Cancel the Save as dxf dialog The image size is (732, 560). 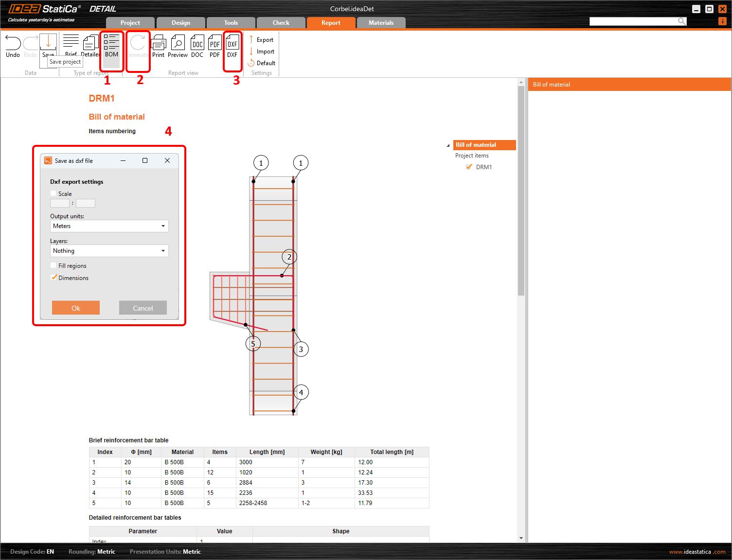click(143, 308)
